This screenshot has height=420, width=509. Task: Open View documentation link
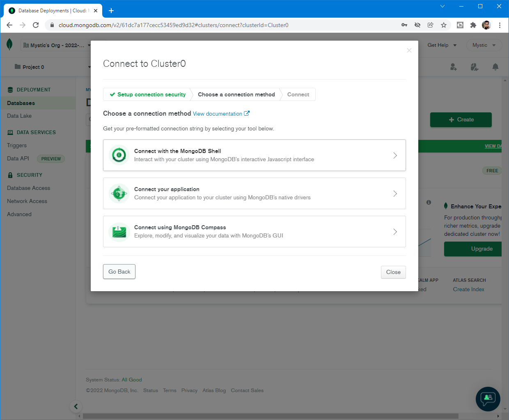pyautogui.click(x=218, y=114)
